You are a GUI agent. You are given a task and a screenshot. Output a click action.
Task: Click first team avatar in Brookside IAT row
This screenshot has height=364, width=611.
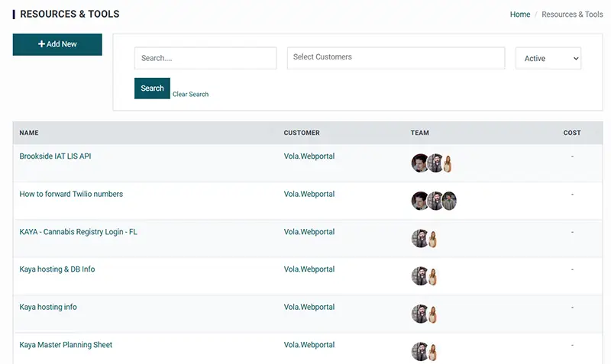[x=419, y=163]
